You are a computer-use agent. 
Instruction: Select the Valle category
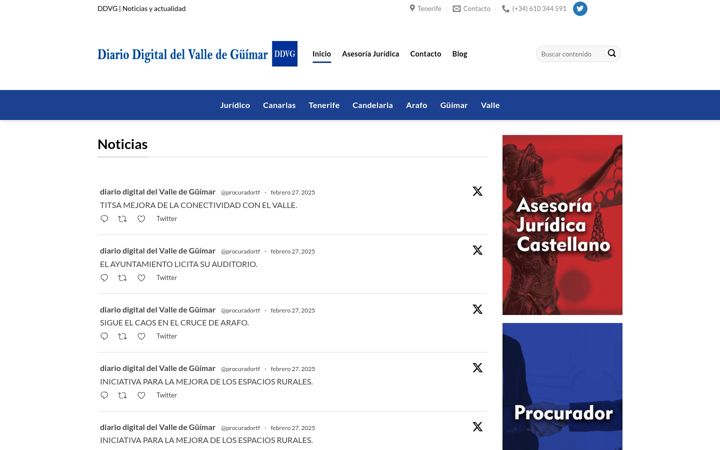click(490, 105)
